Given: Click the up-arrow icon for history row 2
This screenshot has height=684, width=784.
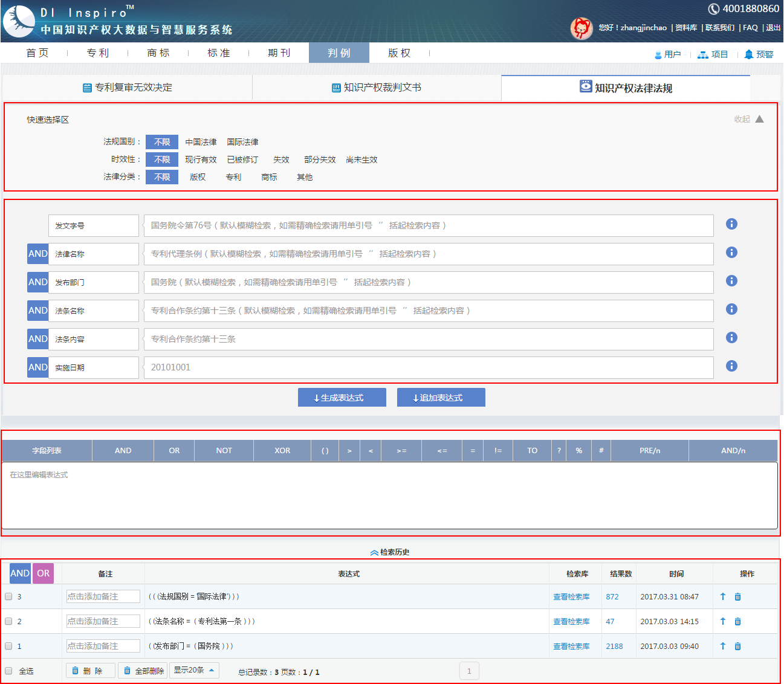Looking at the screenshot, I should [722, 622].
